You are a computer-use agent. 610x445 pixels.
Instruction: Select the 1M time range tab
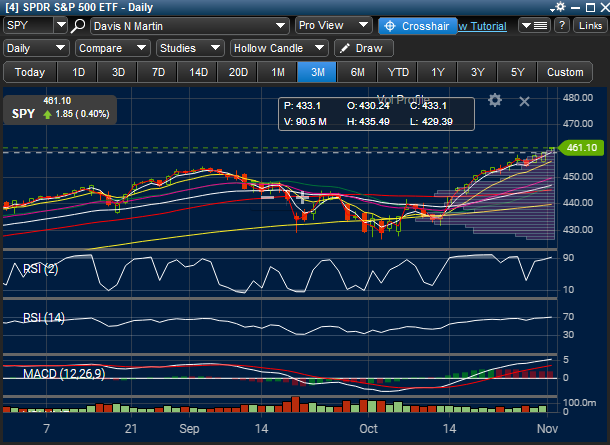278,72
